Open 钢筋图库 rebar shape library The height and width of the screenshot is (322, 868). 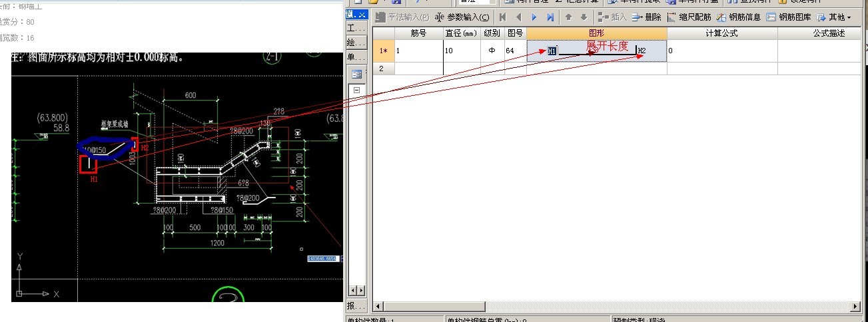(x=789, y=17)
